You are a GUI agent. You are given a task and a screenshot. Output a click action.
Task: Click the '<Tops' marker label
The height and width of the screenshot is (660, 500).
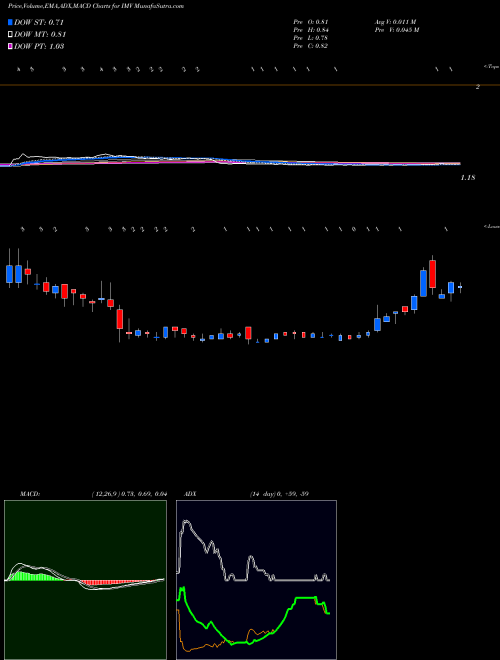491,67
